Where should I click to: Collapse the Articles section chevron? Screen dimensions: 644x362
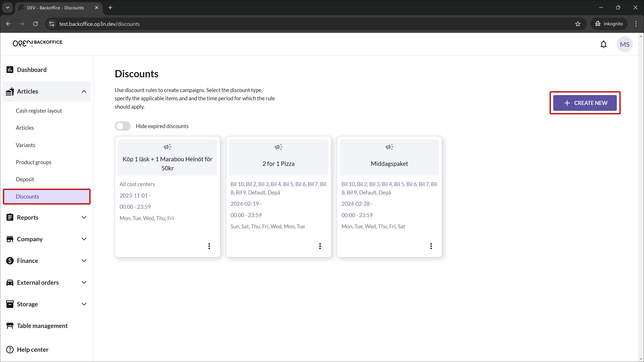point(84,91)
